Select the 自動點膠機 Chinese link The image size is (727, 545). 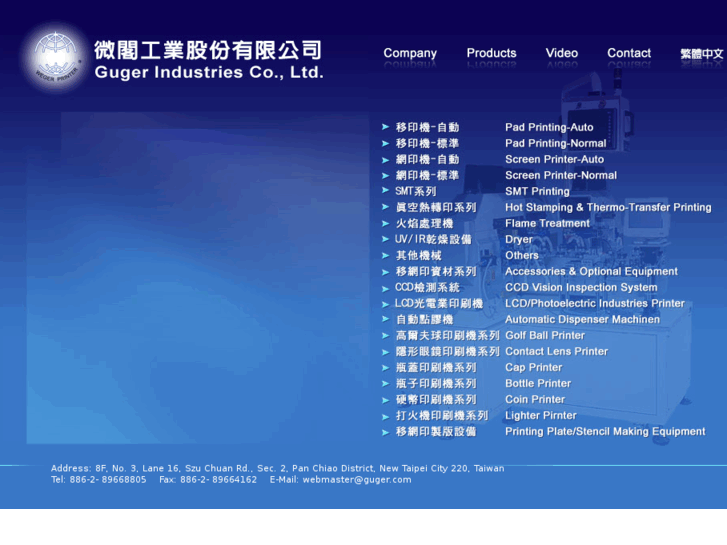(424, 319)
